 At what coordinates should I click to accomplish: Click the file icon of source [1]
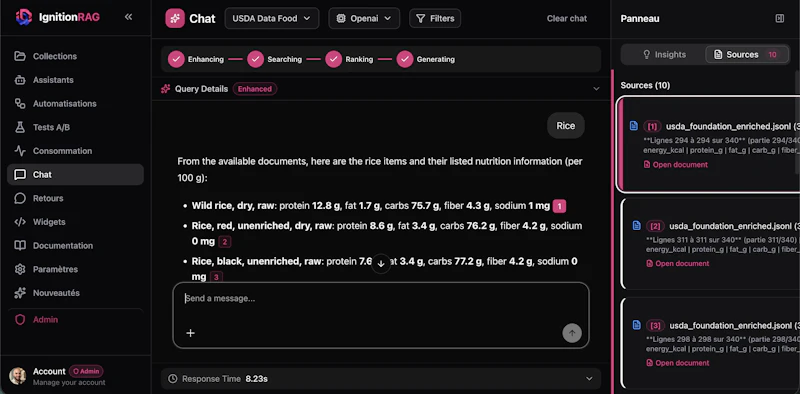(x=634, y=126)
